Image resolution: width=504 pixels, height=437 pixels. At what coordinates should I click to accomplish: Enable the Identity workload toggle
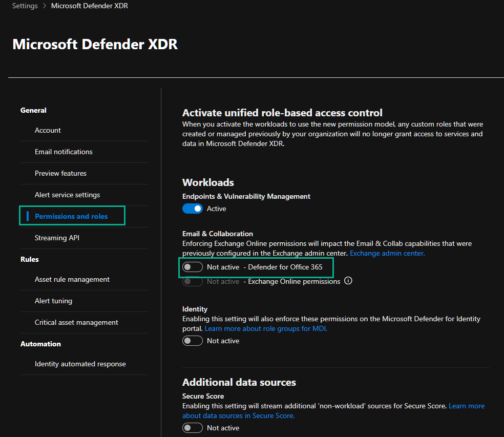192,341
